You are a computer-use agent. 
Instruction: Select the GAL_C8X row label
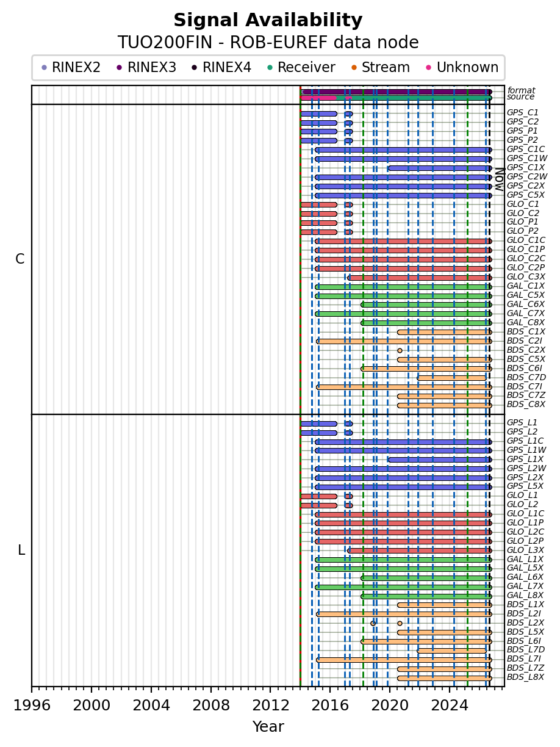tap(526, 323)
